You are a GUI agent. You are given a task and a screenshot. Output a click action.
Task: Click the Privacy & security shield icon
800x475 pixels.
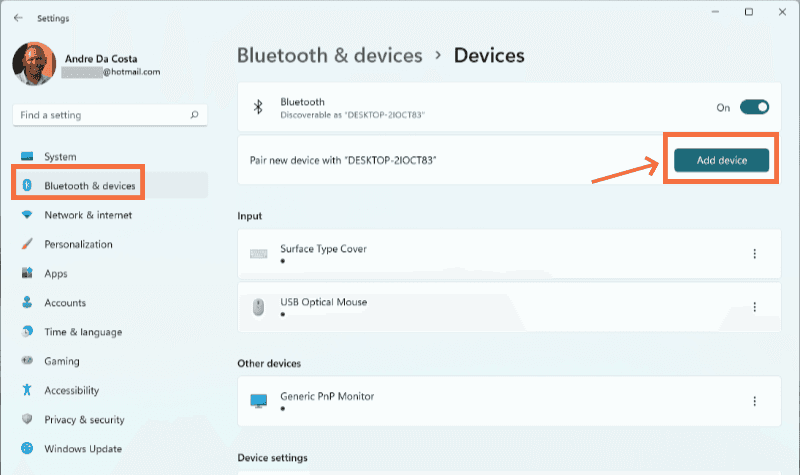(x=27, y=419)
